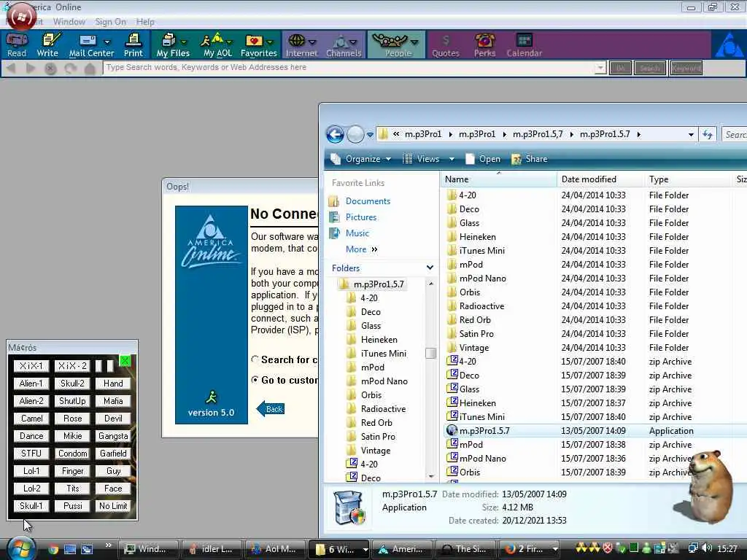The image size is (747, 560).
Task: Click the Skull-2 macro button
Action: pyautogui.click(x=72, y=384)
